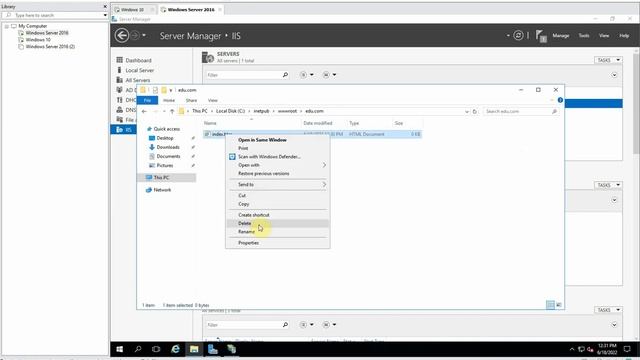Switch to Windows 10 VM tab
Image resolution: width=640 pixels, height=360 pixels.
[133, 9]
